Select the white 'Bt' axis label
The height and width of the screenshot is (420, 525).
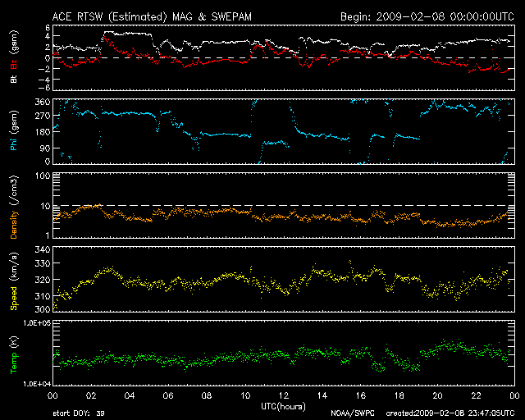pyautogui.click(x=14, y=79)
